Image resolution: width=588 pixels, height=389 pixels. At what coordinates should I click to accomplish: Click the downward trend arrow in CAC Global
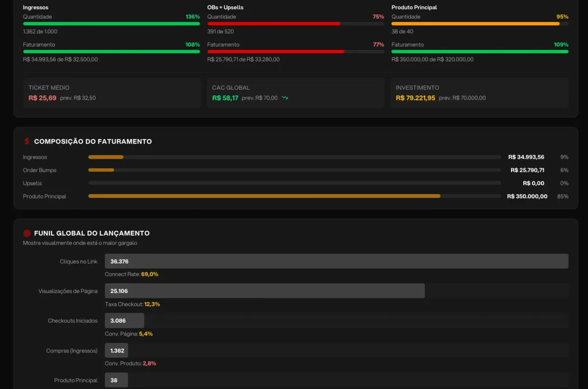coord(285,98)
